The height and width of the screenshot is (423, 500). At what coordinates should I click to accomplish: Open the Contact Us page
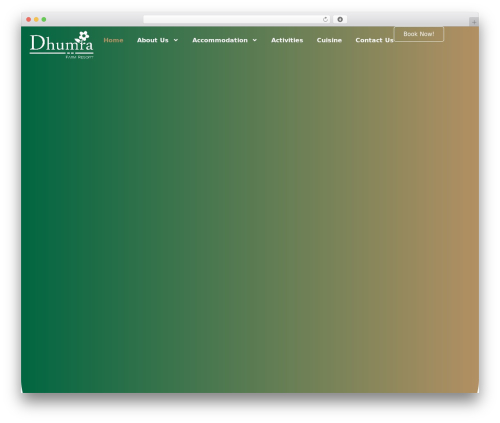pos(374,40)
